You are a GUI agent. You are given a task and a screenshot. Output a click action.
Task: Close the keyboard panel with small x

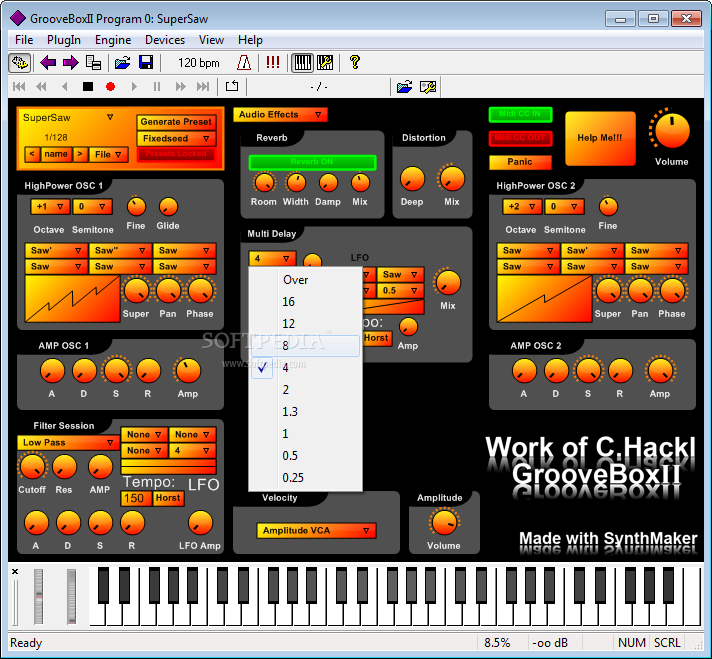pyautogui.click(x=15, y=571)
